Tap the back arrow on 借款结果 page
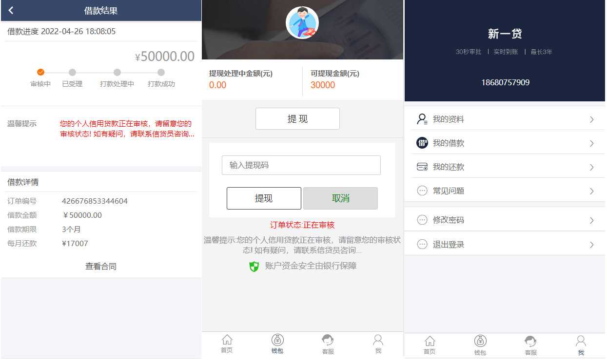Screen dimensions: 607x364 coord(10,10)
